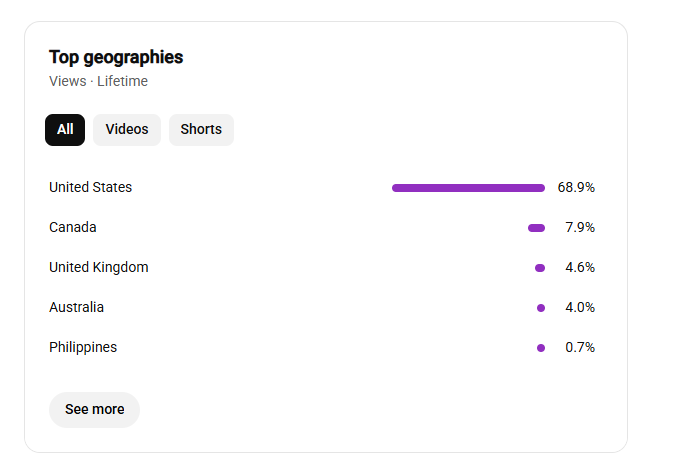Image resolution: width=693 pixels, height=475 pixels.
Task: Click the 4.6% percentage value
Action: coord(580,267)
